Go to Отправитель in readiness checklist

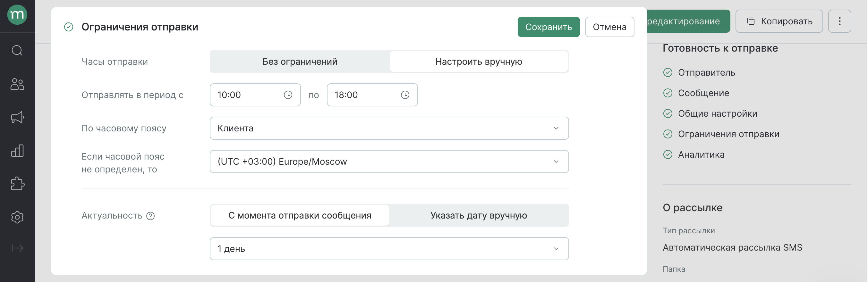click(706, 72)
